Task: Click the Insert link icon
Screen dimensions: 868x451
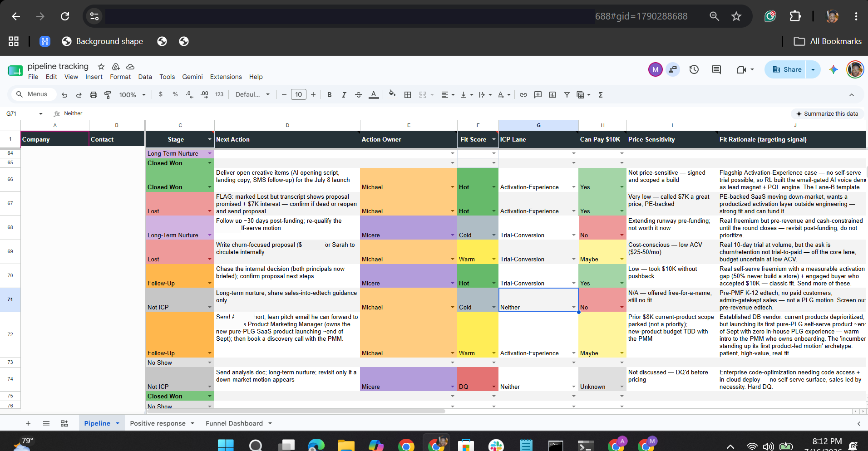Action: tap(523, 95)
